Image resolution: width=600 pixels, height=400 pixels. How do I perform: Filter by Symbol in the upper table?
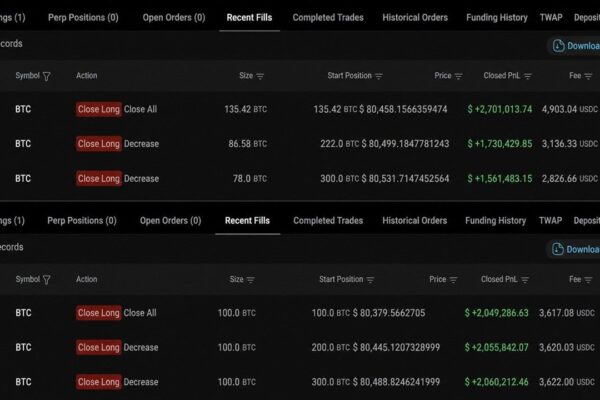coord(46,76)
